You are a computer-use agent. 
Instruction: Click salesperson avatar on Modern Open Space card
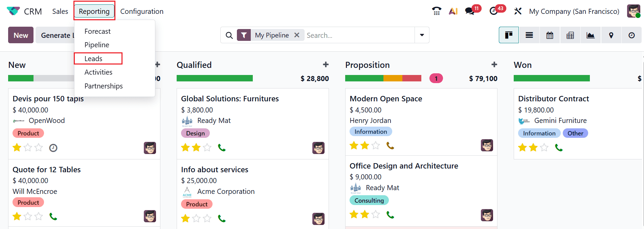487,145
